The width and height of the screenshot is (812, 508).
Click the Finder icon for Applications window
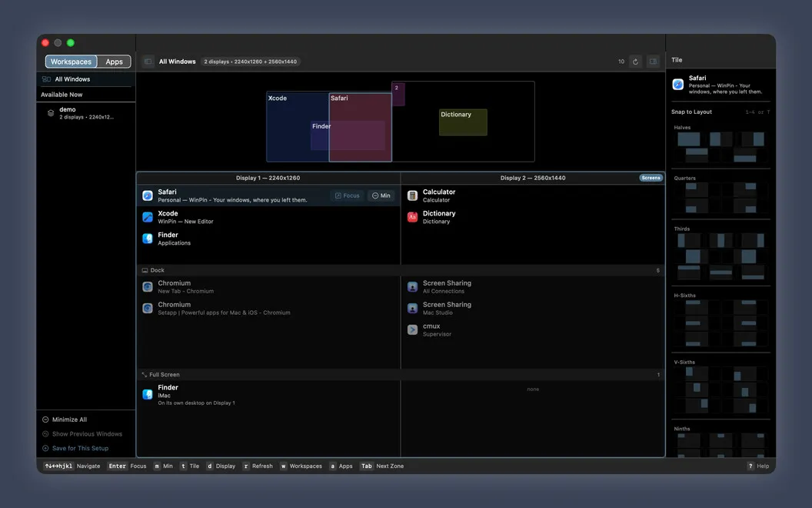(x=148, y=239)
